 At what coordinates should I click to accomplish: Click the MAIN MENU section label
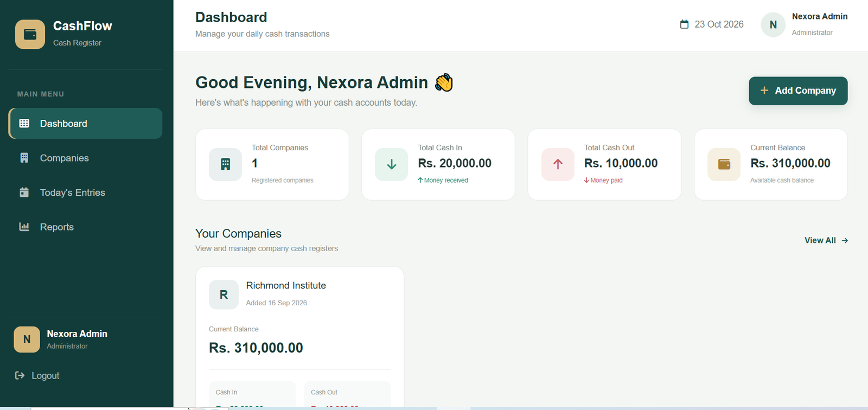click(41, 94)
